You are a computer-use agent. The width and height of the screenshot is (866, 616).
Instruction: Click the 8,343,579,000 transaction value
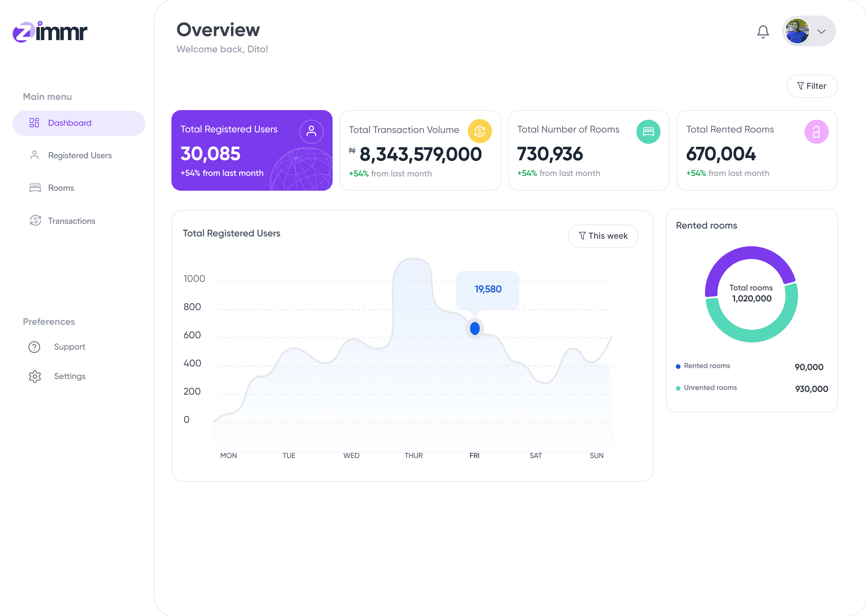pyautogui.click(x=420, y=154)
